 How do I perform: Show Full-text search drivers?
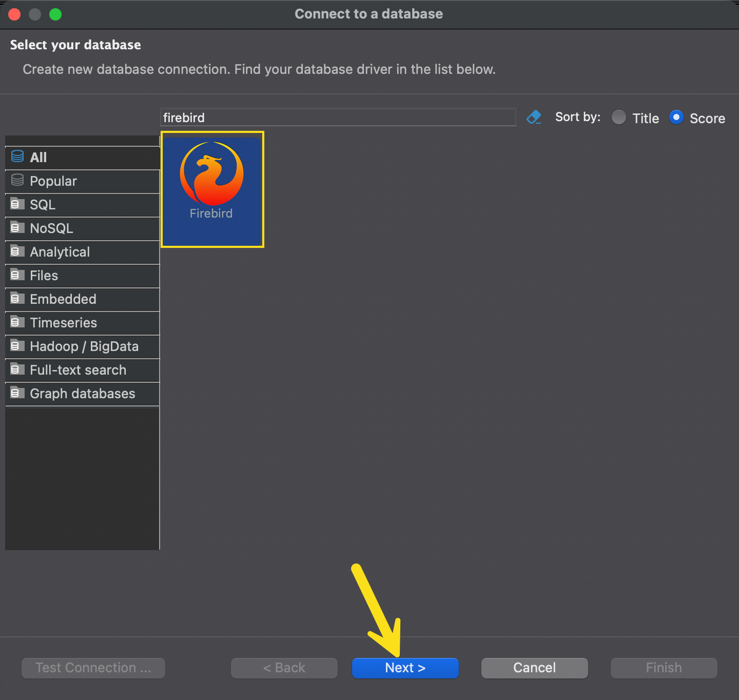click(x=78, y=370)
